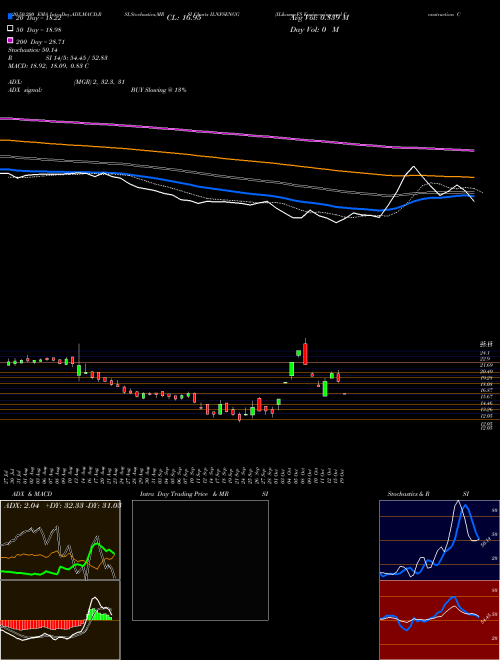
Task: Click the blue 20 Day legend swatch
Action: [x=11, y=17]
